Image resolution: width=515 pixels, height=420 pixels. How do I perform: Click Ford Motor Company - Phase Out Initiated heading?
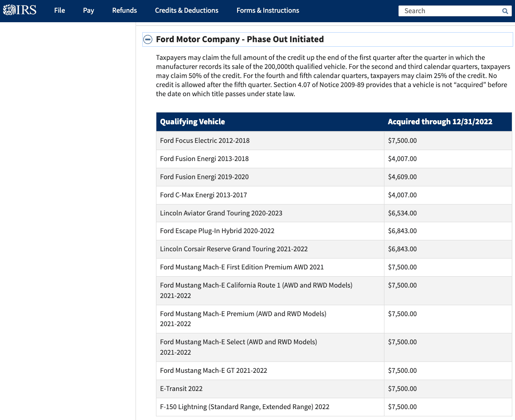pos(240,39)
